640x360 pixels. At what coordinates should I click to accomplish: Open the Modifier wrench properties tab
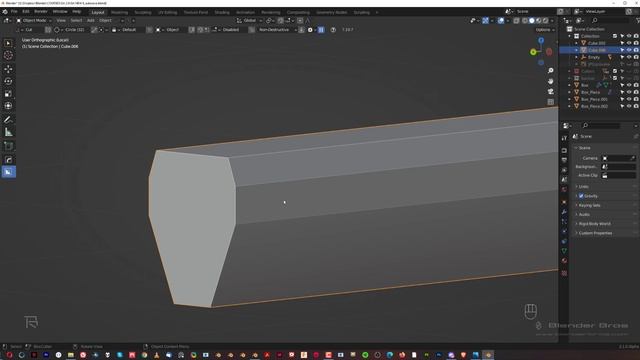(564, 212)
